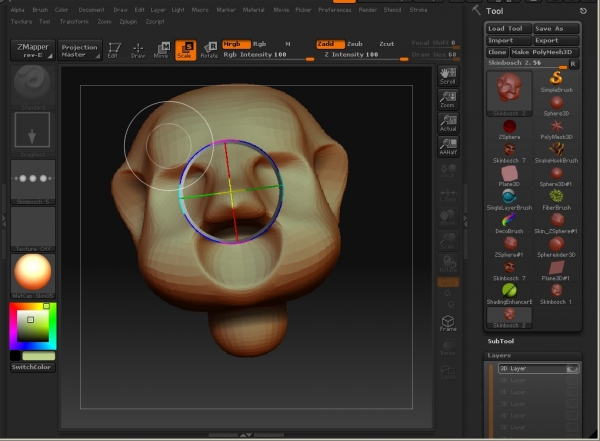The width and height of the screenshot is (600, 441).
Task: Choose the Sphere3D#1 tool
Action: 556,176
